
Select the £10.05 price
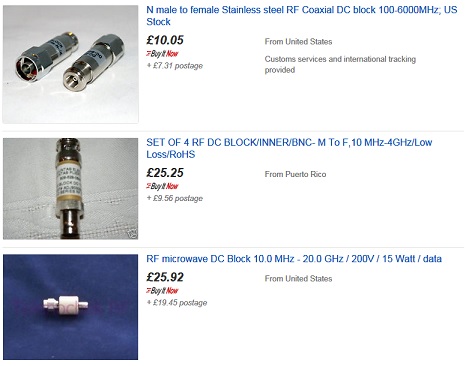pos(165,40)
